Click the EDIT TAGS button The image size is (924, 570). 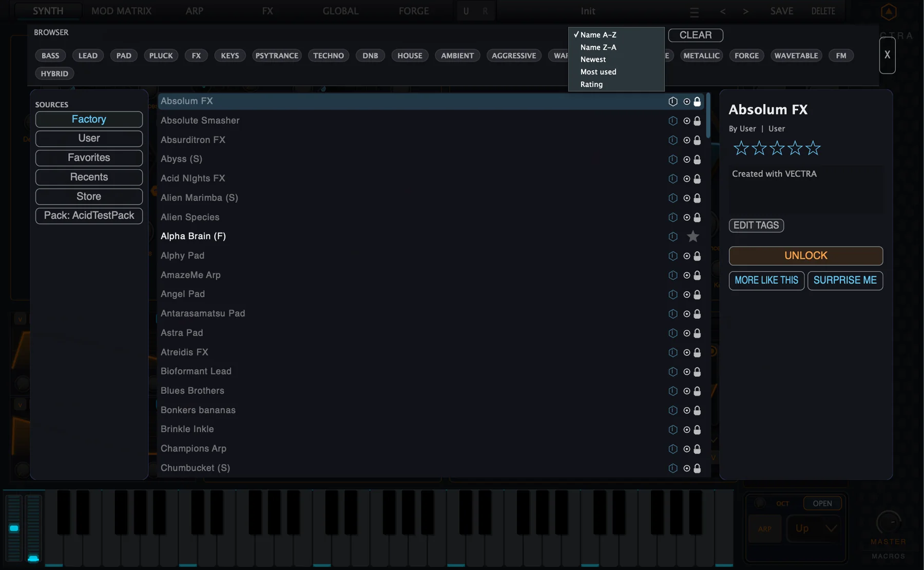[x=756, y=225]
